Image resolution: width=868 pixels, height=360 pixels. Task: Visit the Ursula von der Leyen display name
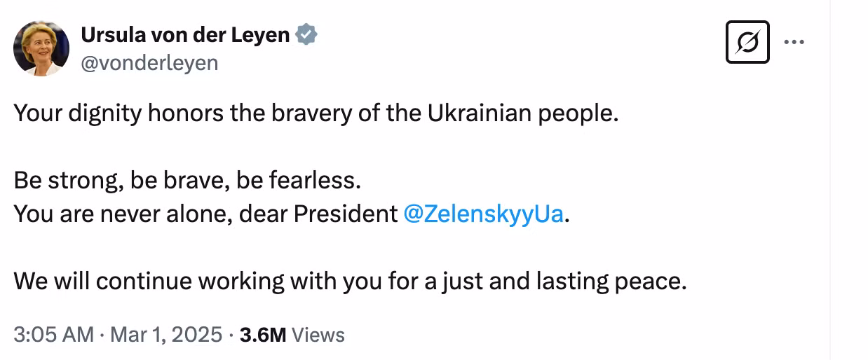[x=186, y=34]
